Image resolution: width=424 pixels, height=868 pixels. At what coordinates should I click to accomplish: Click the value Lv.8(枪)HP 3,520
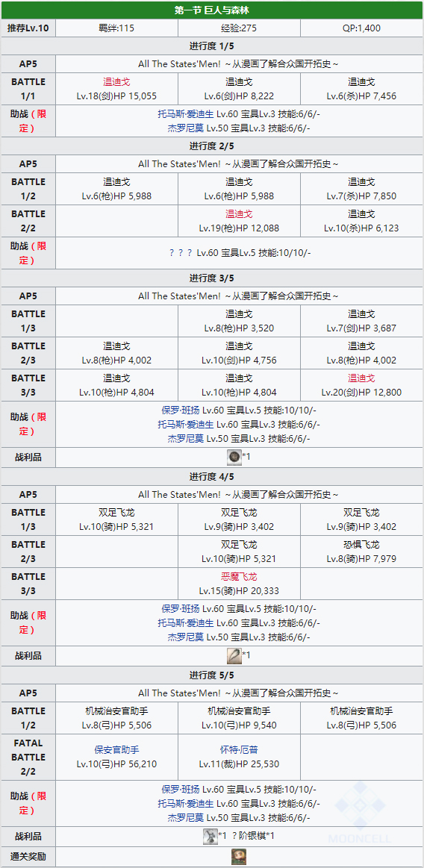click(x=239, y=328)
